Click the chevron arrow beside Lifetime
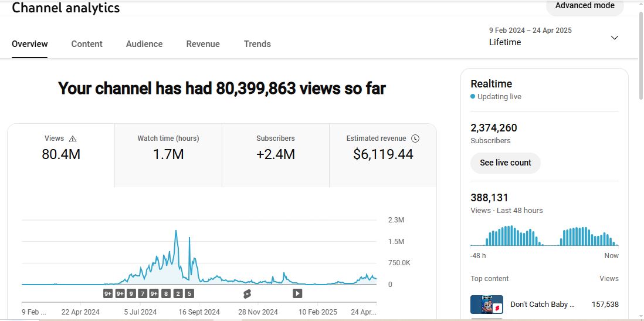This screenshot has height=321, width=644. [x=614, y=38]
